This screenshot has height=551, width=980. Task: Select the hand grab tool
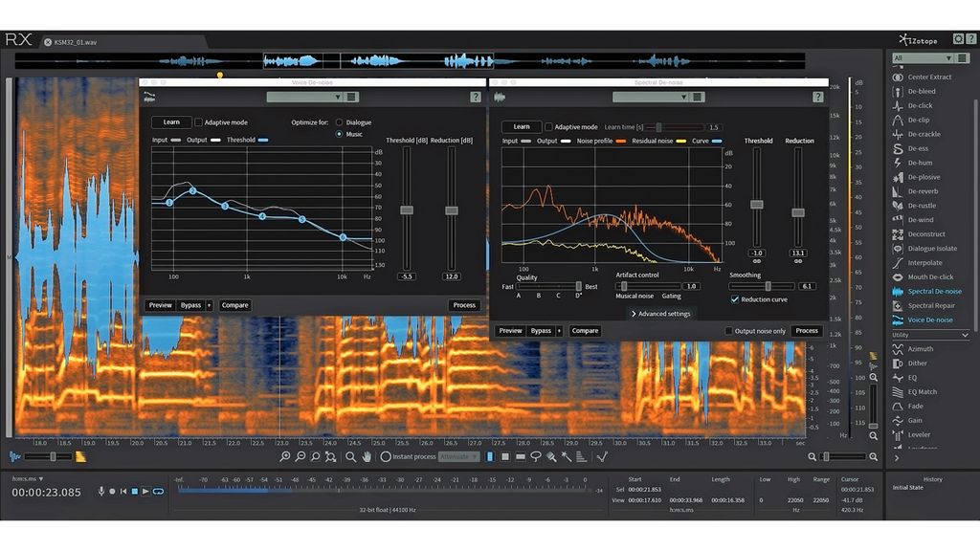click(367, 457)
